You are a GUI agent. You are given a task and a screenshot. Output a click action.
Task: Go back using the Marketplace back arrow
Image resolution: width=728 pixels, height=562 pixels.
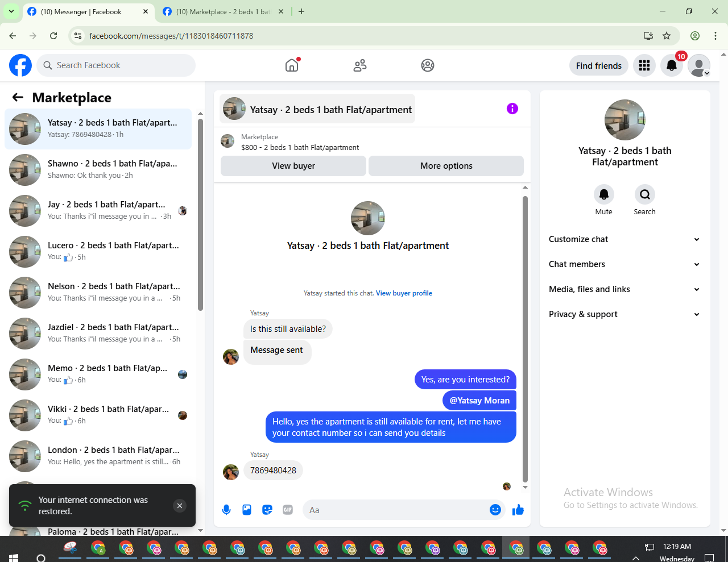coord(18,97)
